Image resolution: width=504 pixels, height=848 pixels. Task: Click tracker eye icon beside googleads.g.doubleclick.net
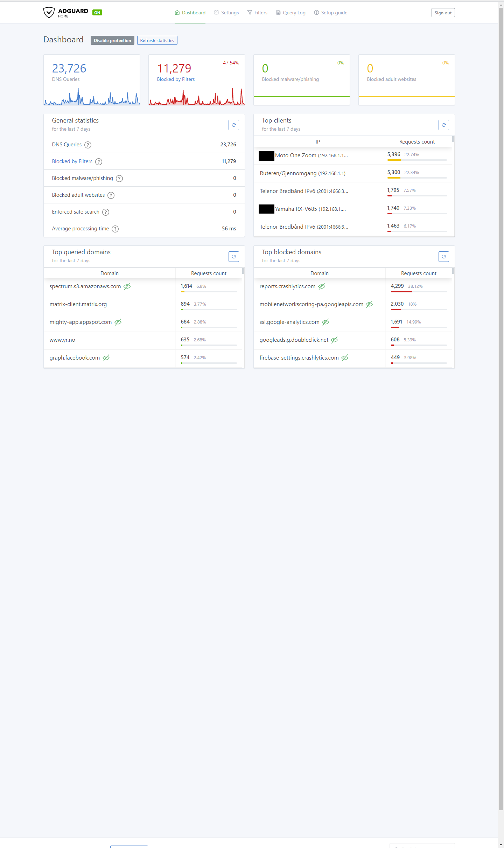pyautogui.click(x=334, y=340)
